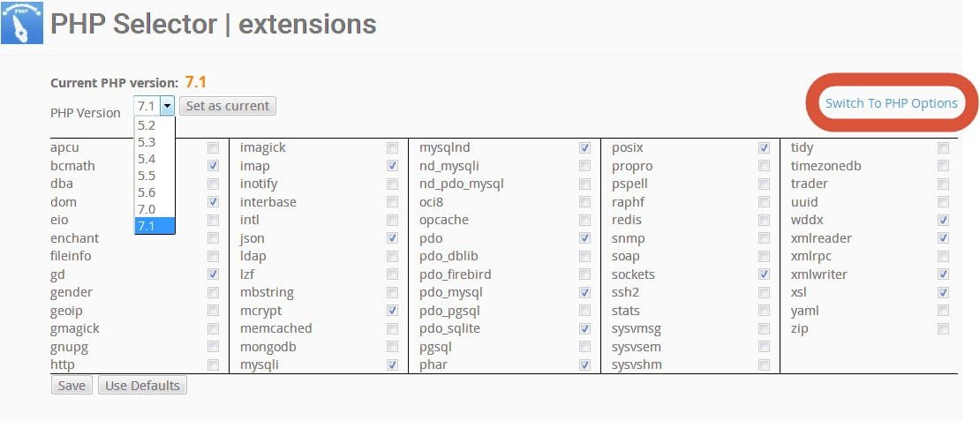The width and height of the screenshot is (980, 421).
Task: Tick the soap extension checkbox
Action: 764,256
